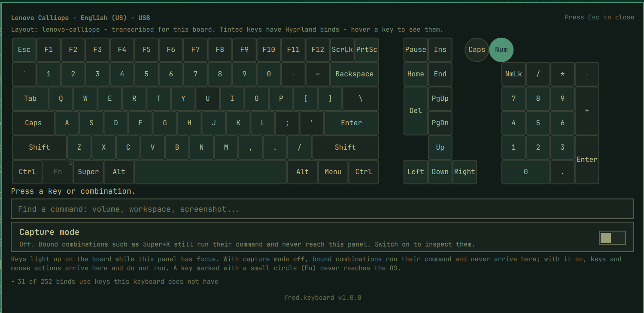Select the Right arrow key
This screenshot has height=313, width=644.
pyautogui.click(x=465, y=172)
